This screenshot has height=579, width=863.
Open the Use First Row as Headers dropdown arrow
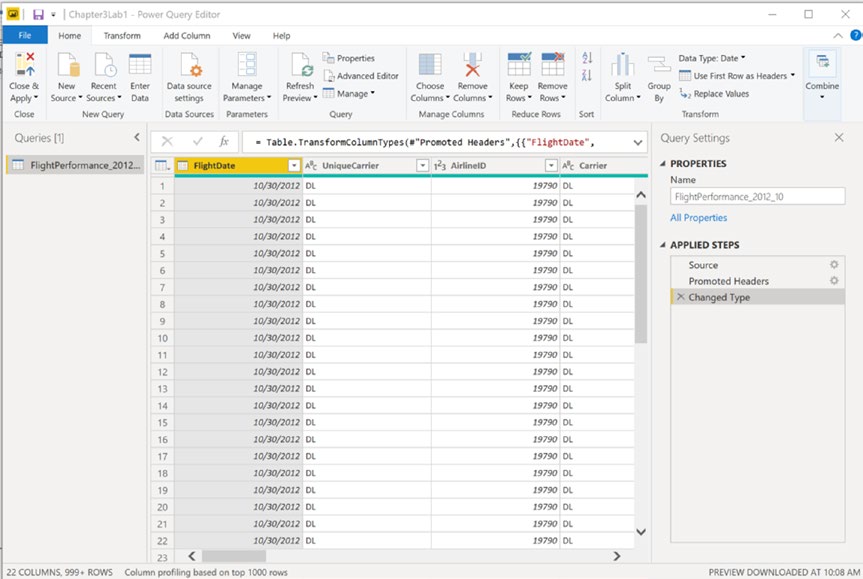(x=793, y=75)
